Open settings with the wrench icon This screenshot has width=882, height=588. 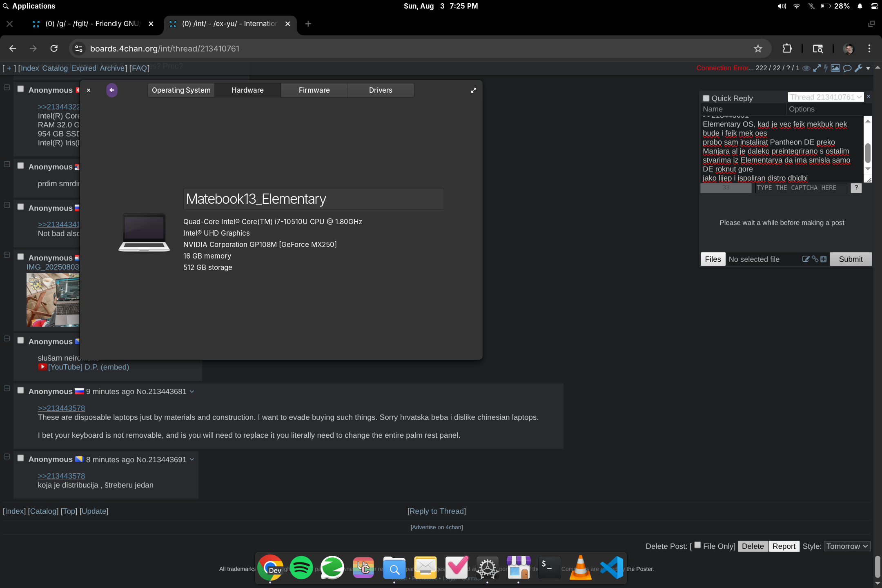point(858,68)
